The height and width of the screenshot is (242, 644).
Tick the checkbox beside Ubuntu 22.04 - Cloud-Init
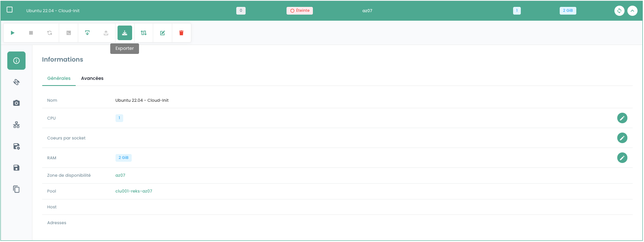(x=10, y=10)
